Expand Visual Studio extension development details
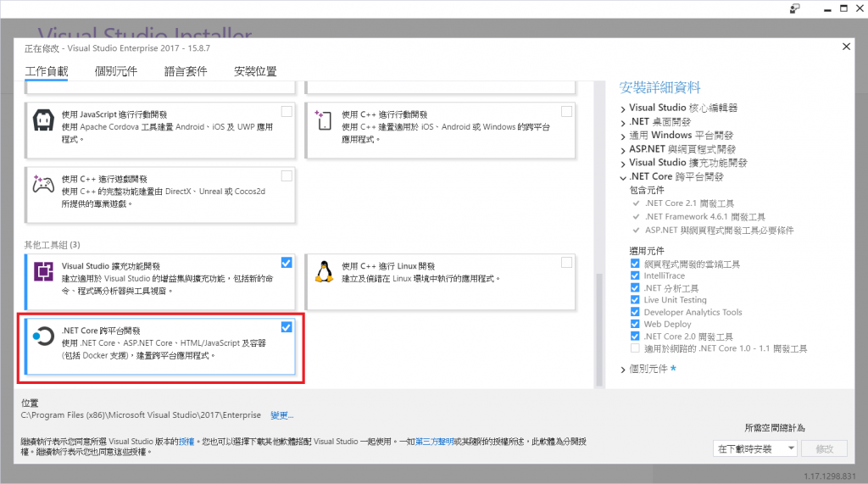 click(623, 164)
